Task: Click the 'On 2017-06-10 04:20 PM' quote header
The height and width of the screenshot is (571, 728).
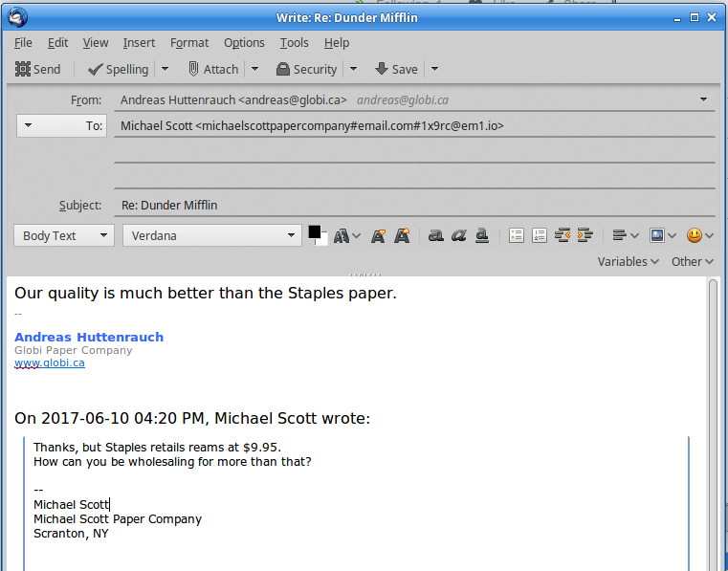Action: 192,418
